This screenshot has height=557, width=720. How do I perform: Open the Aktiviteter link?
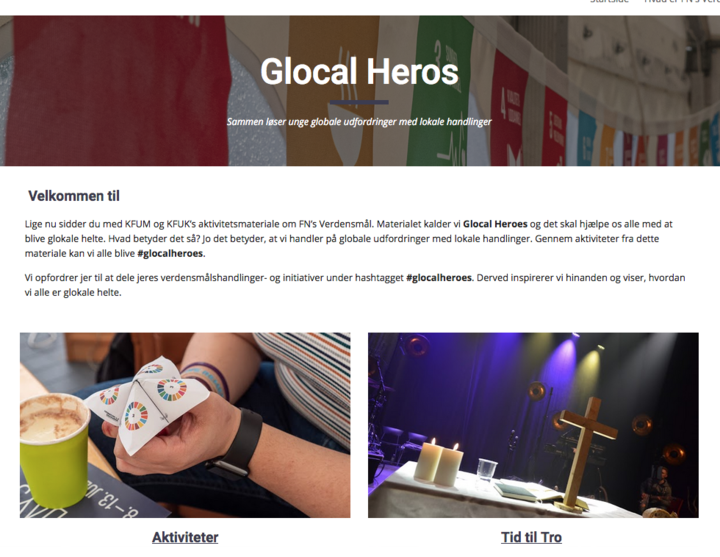185,537
